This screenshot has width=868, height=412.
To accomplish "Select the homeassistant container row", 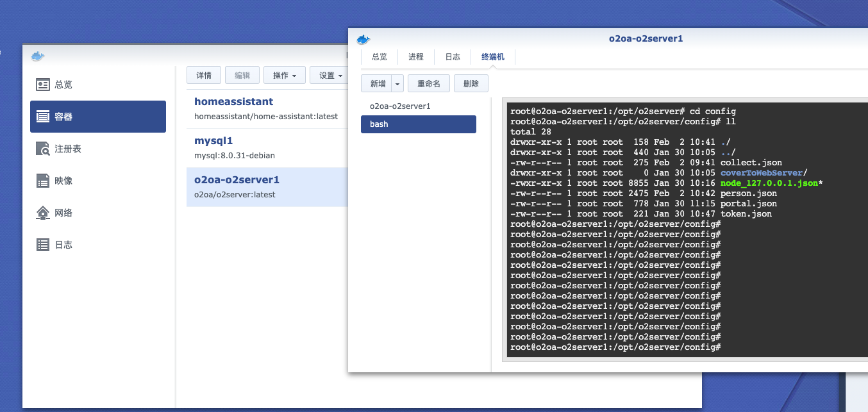I will coord(267,109).
